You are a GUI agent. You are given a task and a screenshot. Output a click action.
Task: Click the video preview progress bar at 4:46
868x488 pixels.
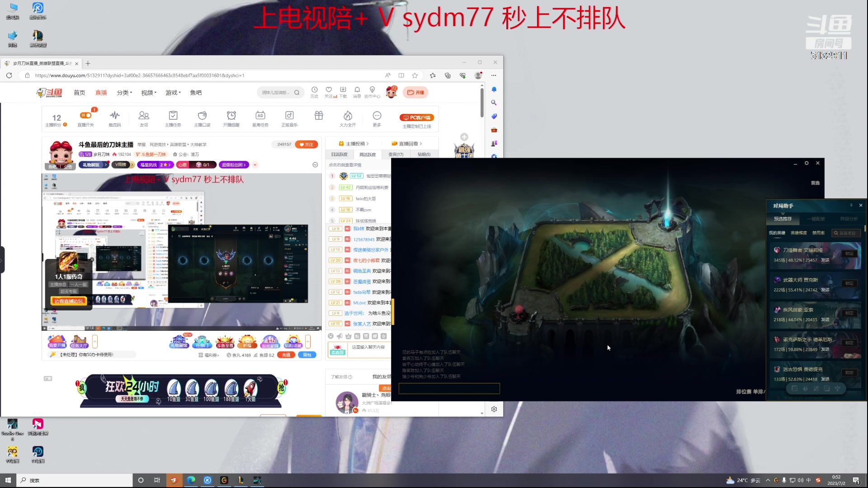coord(293,239)
